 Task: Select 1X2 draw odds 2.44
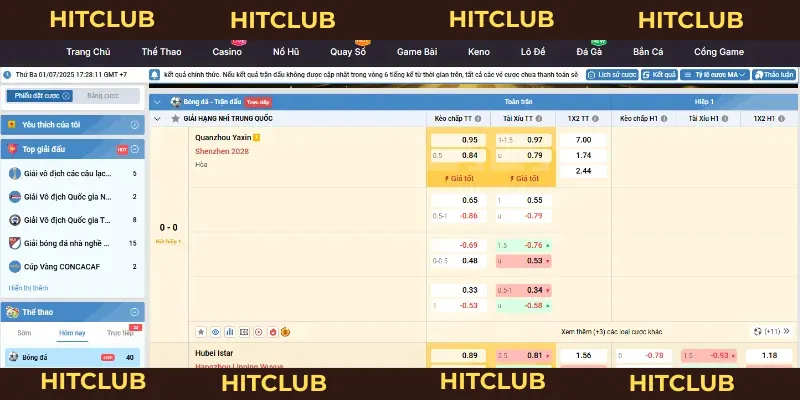tap(583, 171)
